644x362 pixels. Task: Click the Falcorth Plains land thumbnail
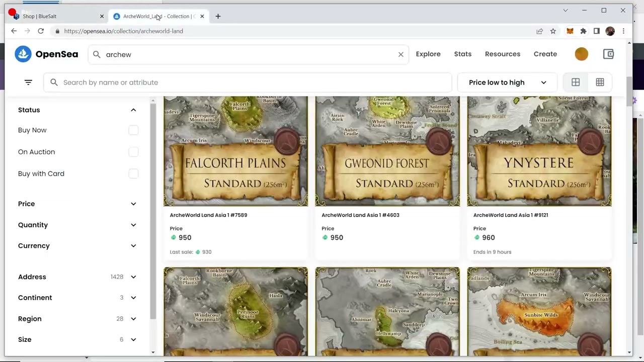click(235, 151)
